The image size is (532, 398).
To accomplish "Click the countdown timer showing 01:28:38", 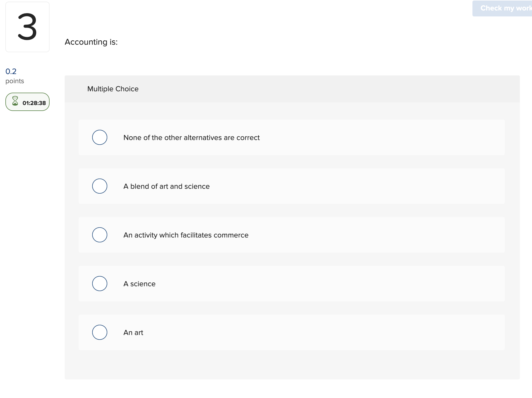I will click(x=34, y=102).
